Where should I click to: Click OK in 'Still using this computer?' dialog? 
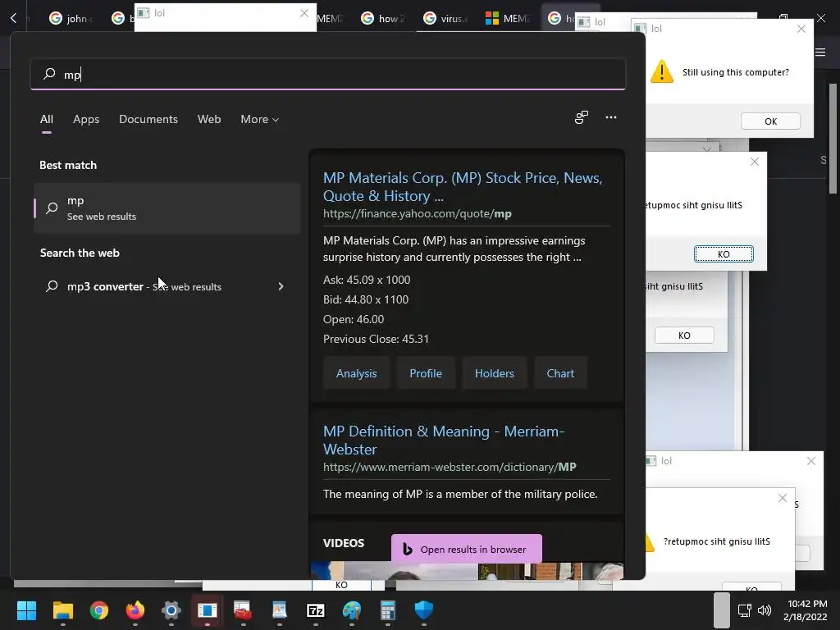coord(770,121)
